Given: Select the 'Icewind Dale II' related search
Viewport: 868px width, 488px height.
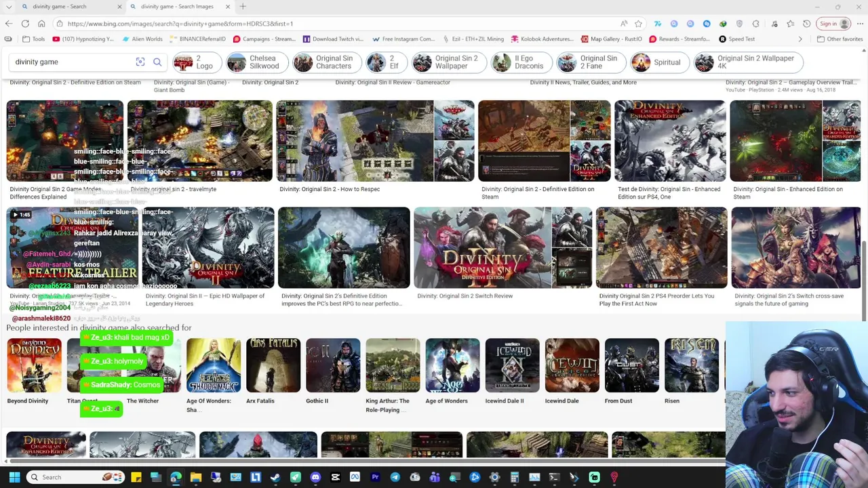Looking at the screenshot, I should point(512,371).
